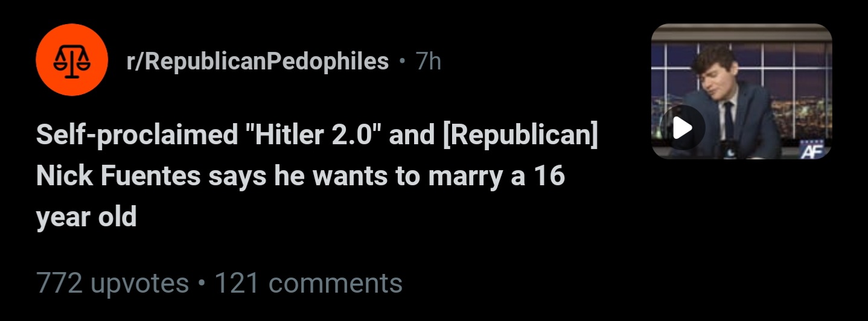868x321 pixels.
Task: Click "Nick Fuentes" in the post title
Action: click(118, 177)
